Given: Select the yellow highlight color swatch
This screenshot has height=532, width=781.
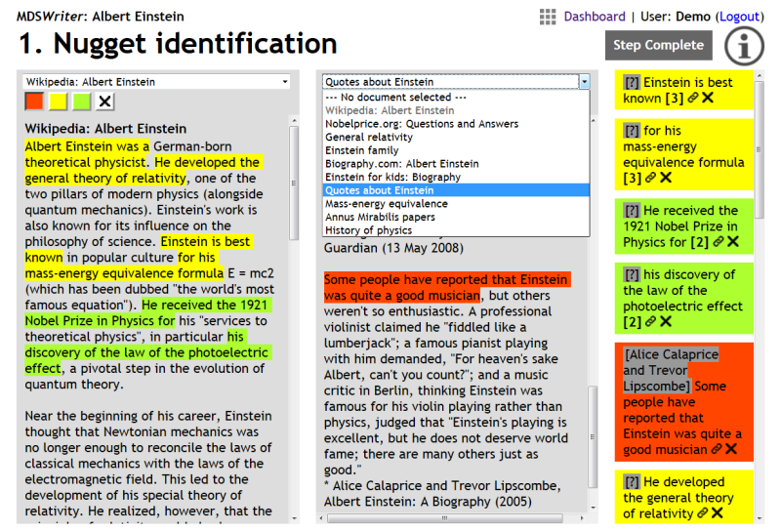Looking at the screenshot, I should [59, 102].
